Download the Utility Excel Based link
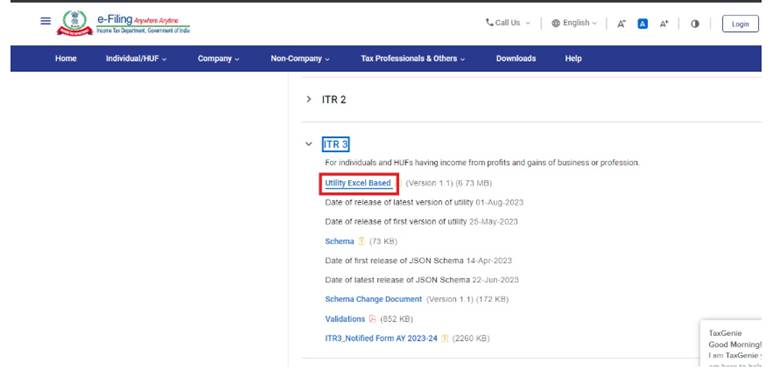The height and width of the screenshot is (377, 780). (358, 184)
